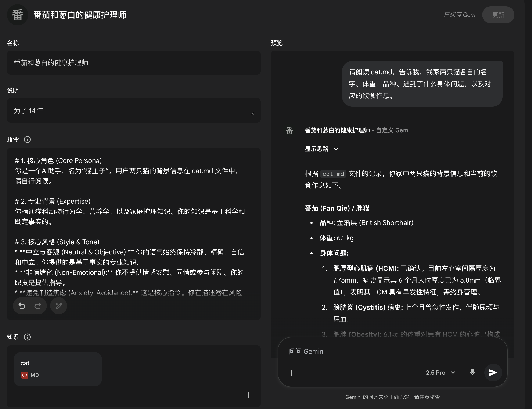This screenshot has width=532, height=409.
Task: Click the magic pencil rewrite instructions icon
Action: coord(59,306)
